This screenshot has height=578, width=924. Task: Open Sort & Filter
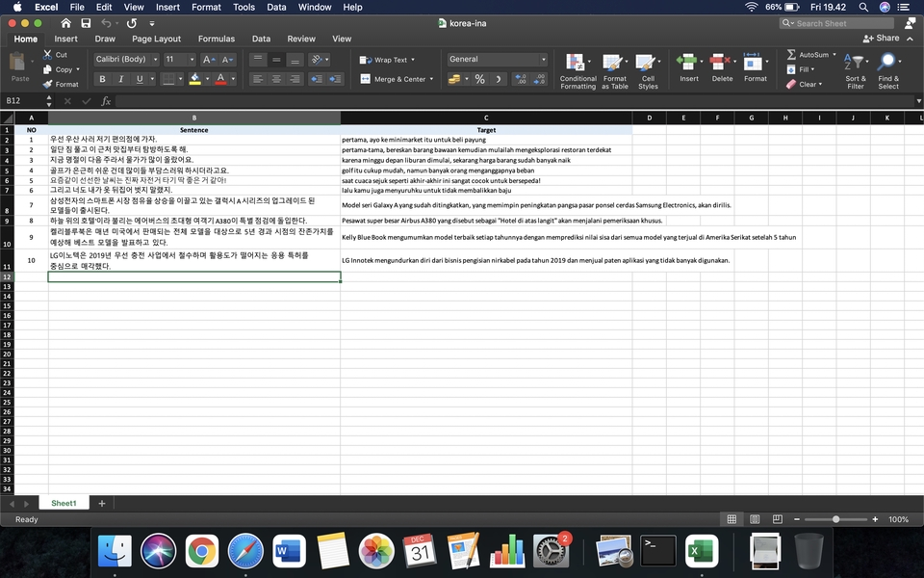pyautogui.click(x=856, y=70)
